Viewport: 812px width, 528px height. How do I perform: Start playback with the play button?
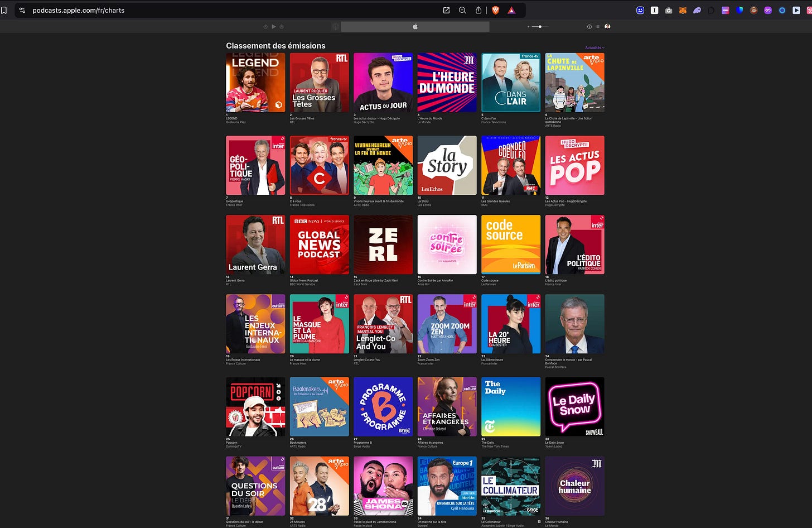pyautogui.click(x=273, y=26)
